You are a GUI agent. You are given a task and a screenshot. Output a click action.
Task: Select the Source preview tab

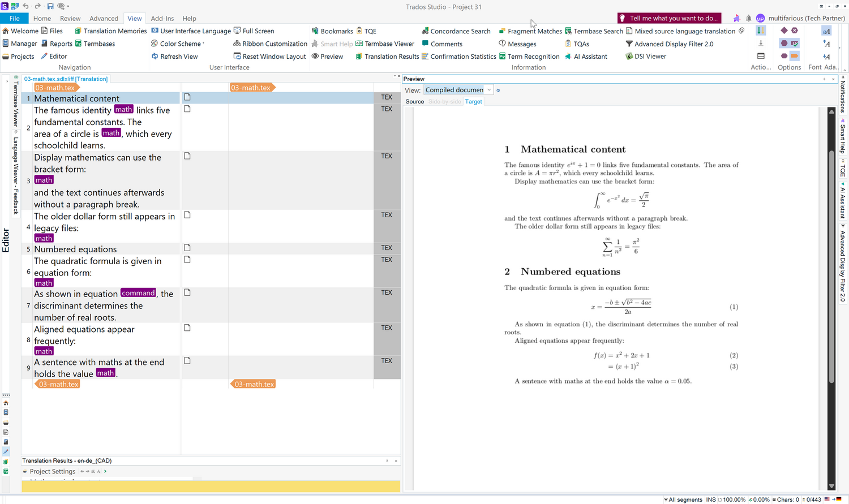pyautogui.click(x=415, y=102)
